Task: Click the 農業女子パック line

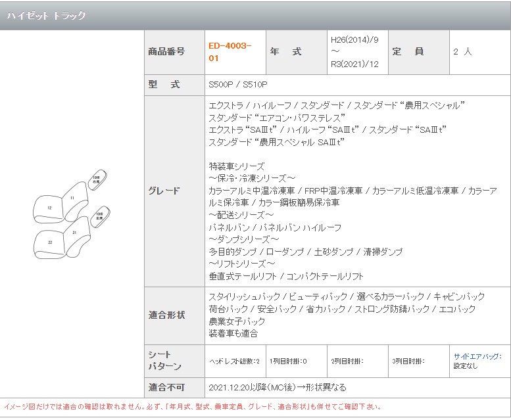Action: coord(237,321)
